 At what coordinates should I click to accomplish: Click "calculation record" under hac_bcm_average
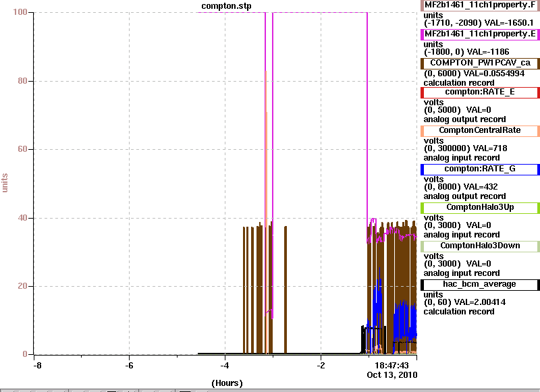459,312
